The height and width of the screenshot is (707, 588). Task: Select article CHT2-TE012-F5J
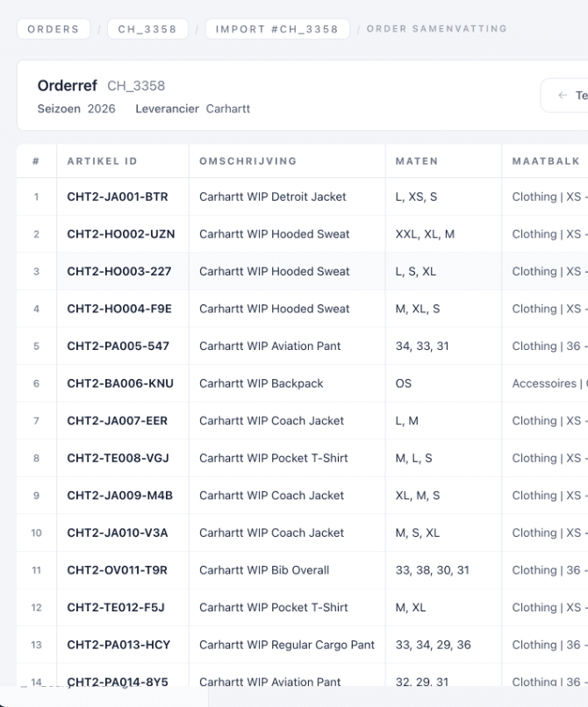[x=116, y=608]
